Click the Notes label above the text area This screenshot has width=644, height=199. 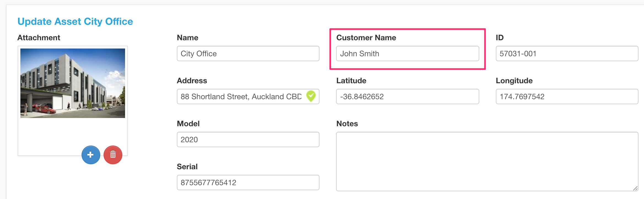tap(347, 124)
